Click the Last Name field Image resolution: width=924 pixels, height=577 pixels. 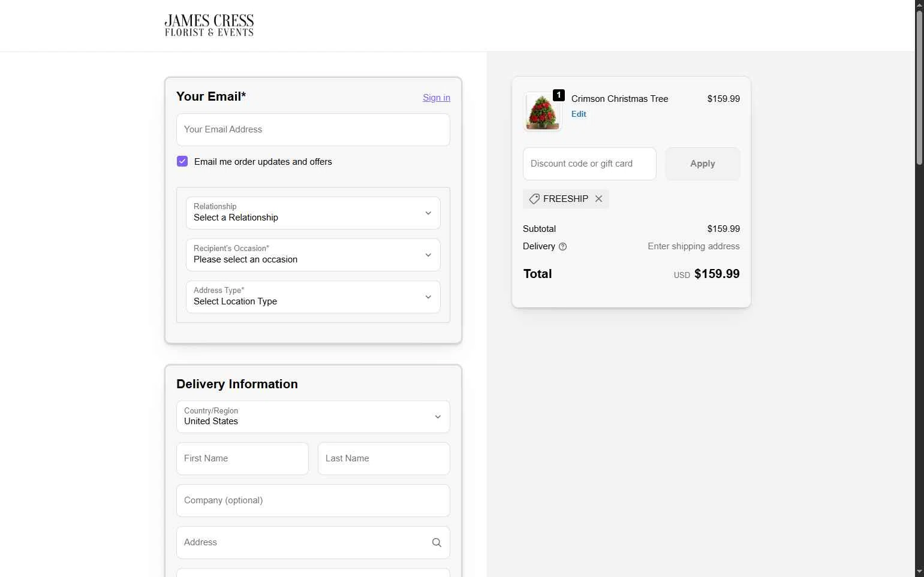(x=384, y=458)
